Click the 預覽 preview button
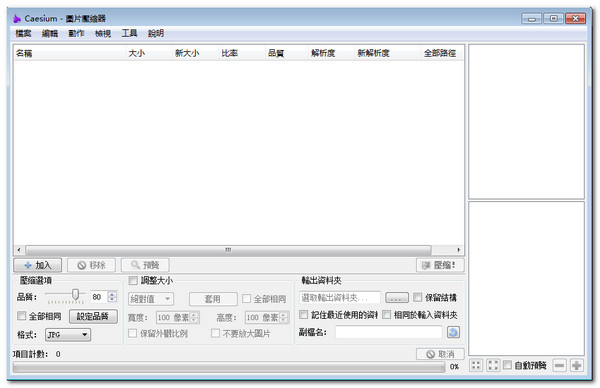The width and height of the screenshot is (600, 388). coord(145,265)
